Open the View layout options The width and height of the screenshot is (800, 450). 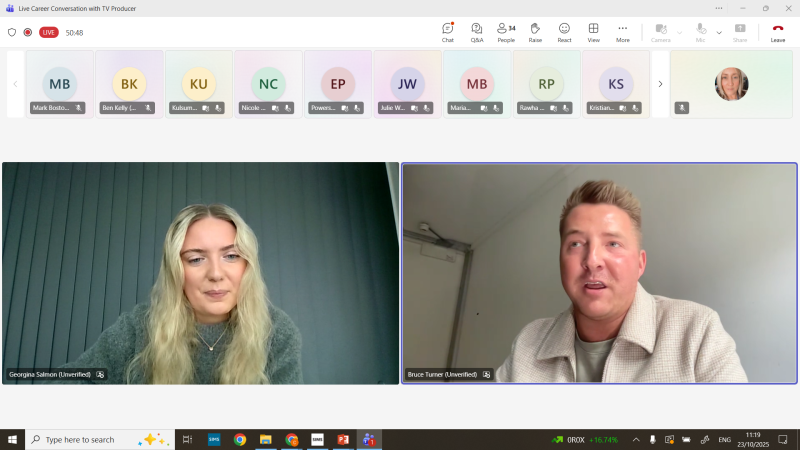[593, 32]
